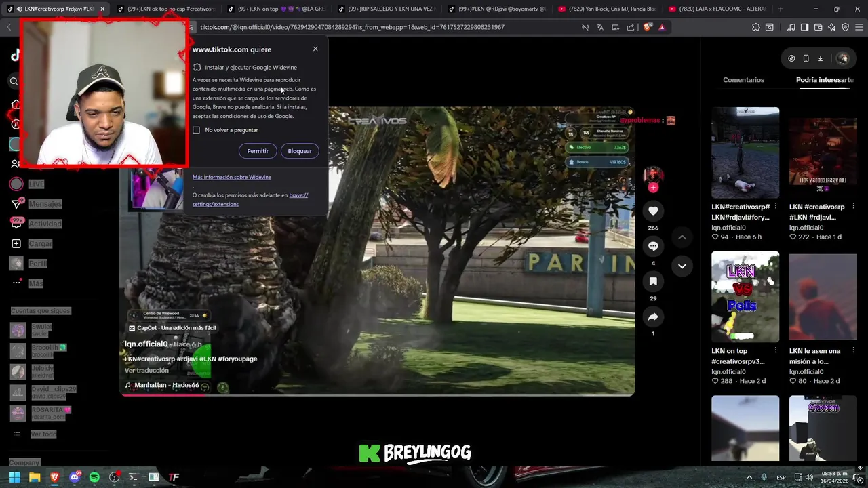Click the address bar URL field

[x=387, y=27]
